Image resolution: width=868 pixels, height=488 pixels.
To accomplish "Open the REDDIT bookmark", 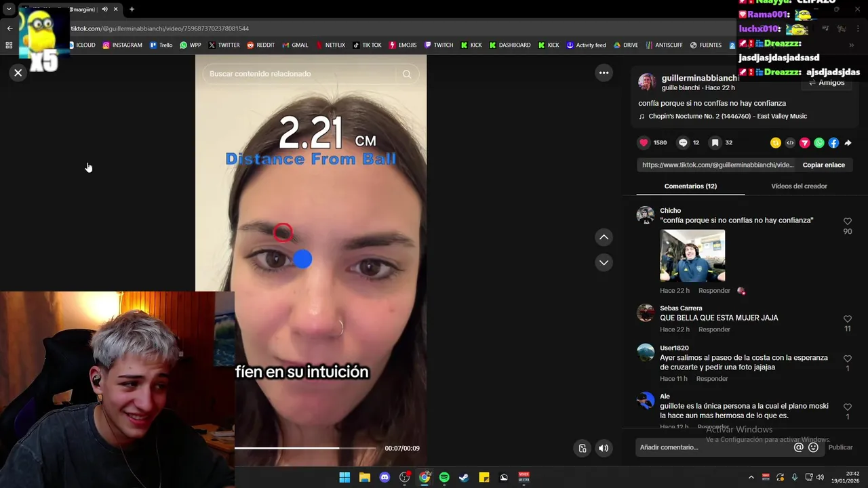I will point(261,45).
